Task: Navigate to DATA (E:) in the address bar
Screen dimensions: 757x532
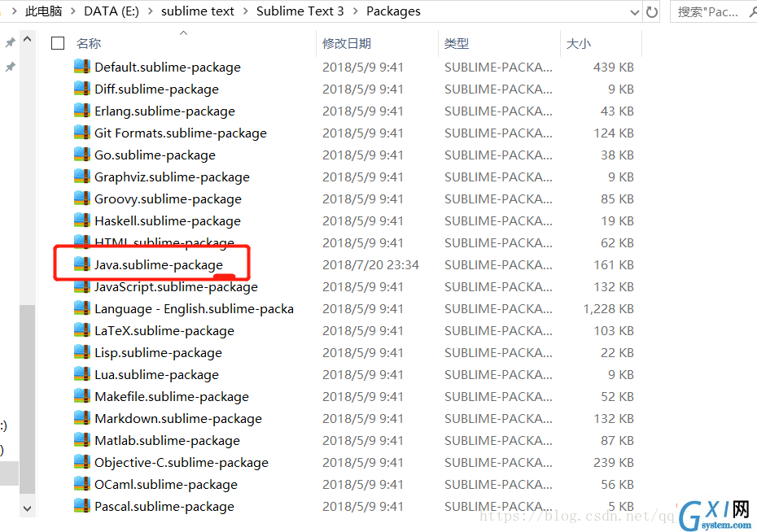Action: 112,11
